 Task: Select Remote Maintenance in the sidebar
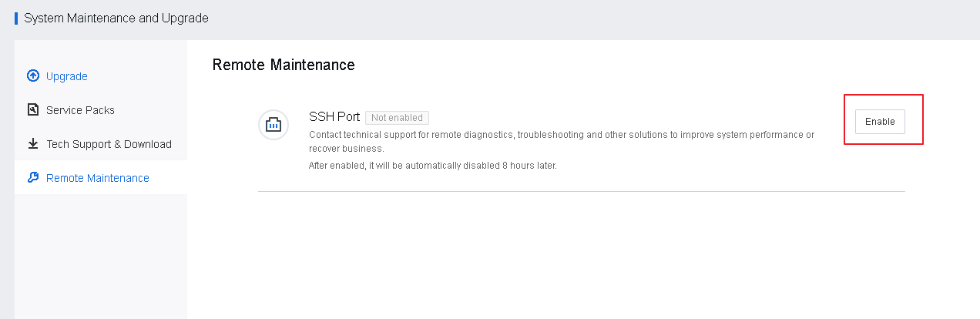[98, 178]
